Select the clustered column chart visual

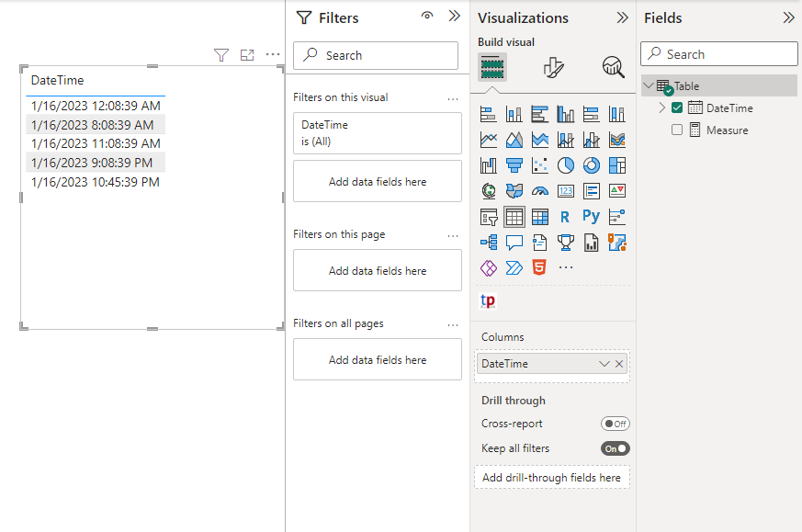click(566, 114)
